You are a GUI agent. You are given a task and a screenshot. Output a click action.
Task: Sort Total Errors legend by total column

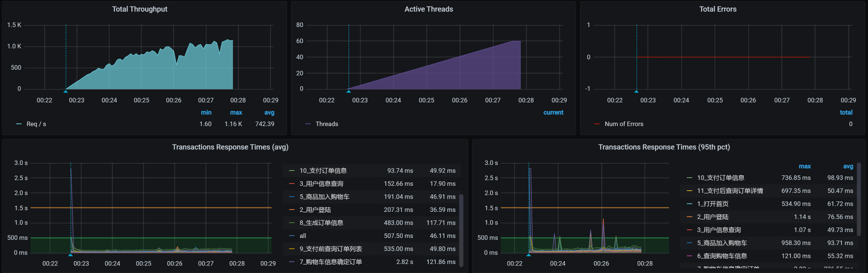846,113
